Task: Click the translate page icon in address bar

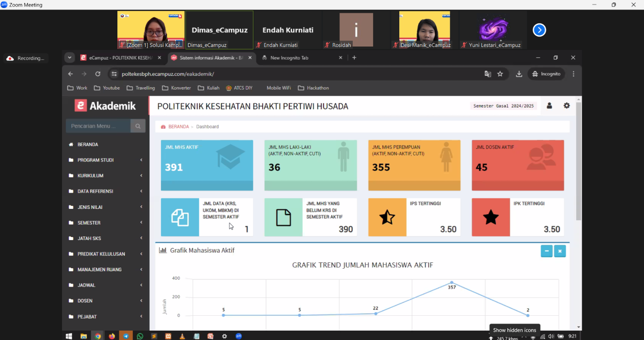Action: (487, 74)
